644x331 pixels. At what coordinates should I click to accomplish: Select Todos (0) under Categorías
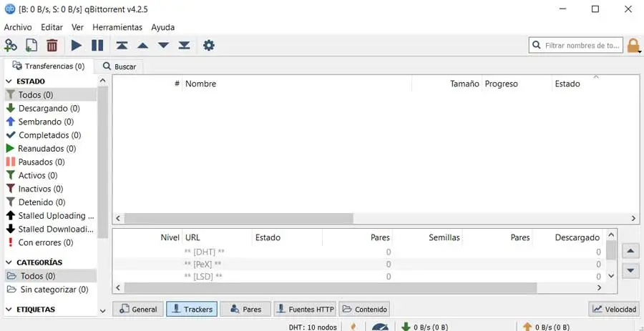pyautogui.click(x=51, y=276)
